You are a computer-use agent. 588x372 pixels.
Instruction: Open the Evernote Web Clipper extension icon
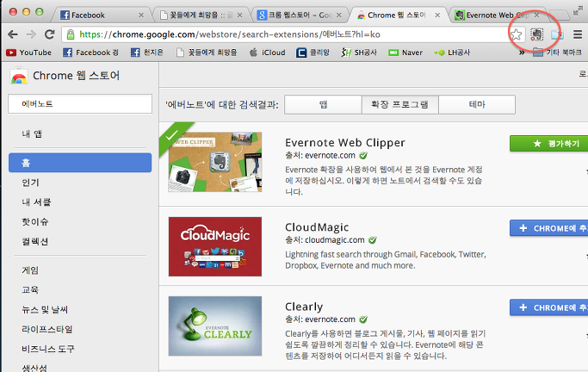tap(537, 34)
